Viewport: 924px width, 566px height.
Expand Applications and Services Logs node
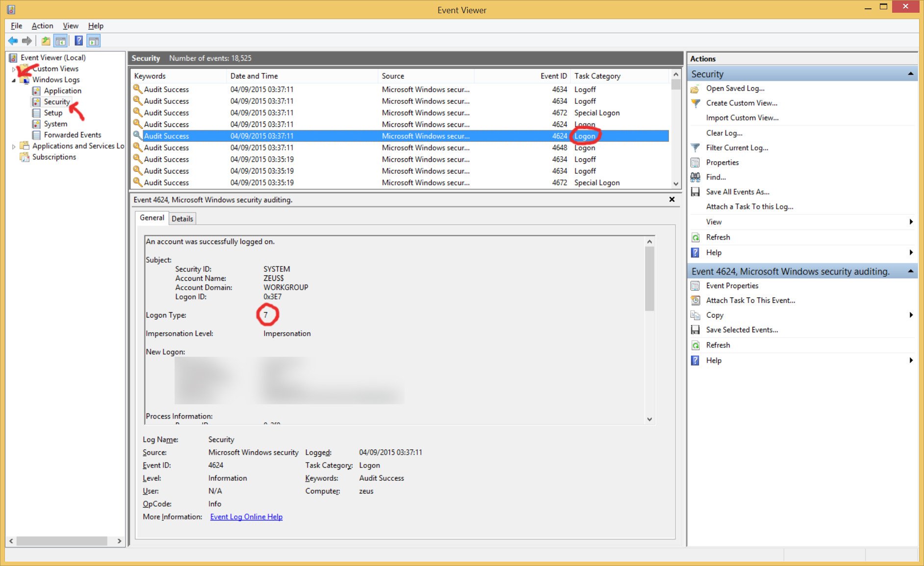[x=14, y=146]
